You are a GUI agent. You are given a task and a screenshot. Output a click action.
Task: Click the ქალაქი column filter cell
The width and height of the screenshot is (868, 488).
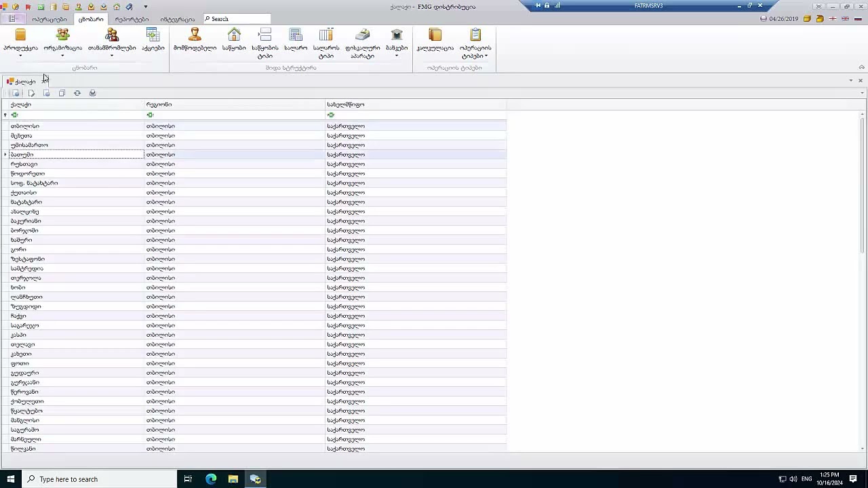click(76, 115)
